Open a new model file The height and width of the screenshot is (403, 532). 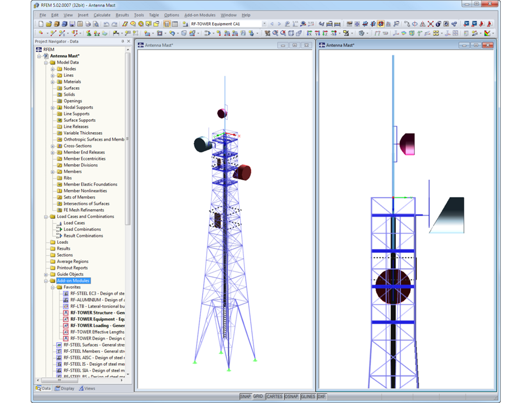[41, 24]
